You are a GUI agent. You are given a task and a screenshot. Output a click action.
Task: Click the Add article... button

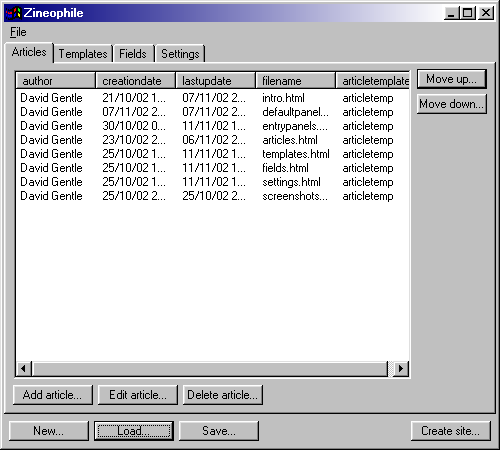pos(53,395)
